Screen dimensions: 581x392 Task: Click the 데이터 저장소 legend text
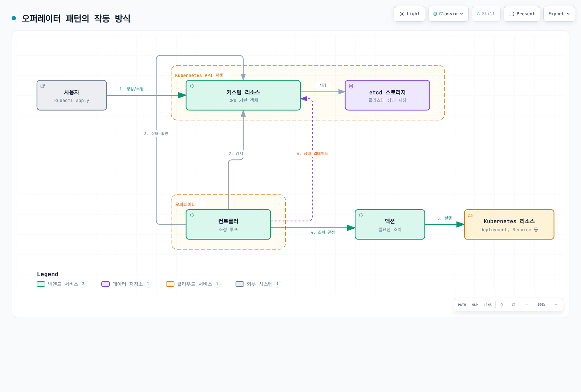(x=128, y=284)
